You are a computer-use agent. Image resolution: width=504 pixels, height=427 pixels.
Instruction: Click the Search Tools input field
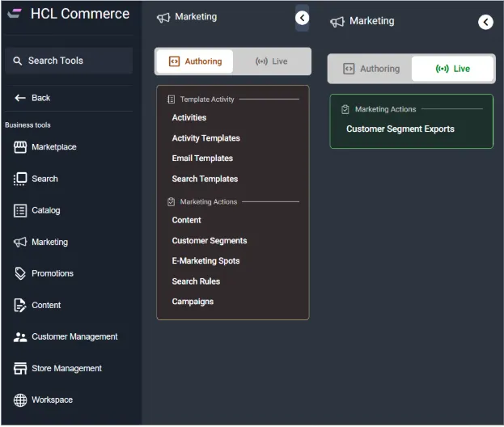[x=69, y=61]
